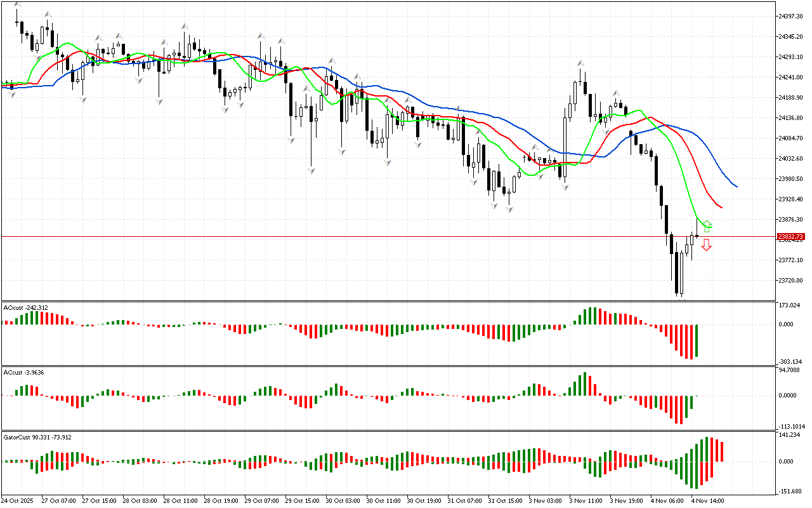Select the fractal marker above the 3 Nov 11:00 peak
Image resolution: width=812 pixels, height=508 pixels.
click(x=580, y=63)
